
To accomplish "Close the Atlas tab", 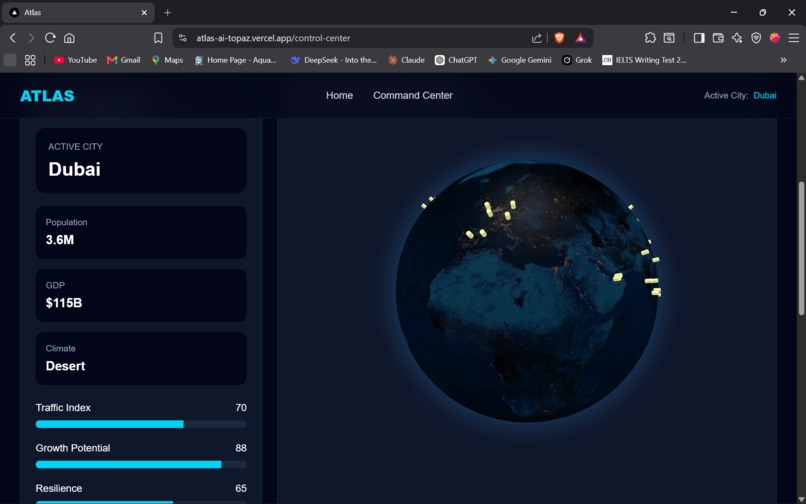I will pos(144,12).
